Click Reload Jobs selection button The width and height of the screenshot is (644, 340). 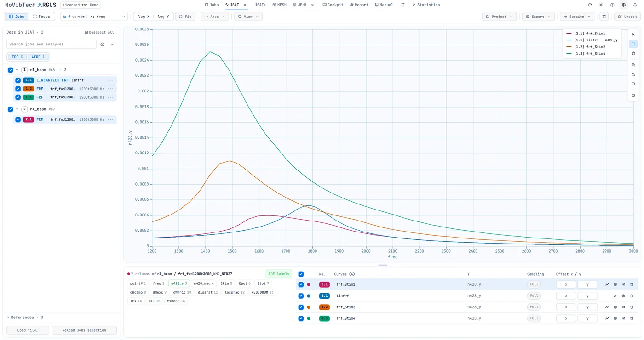point(84,330)
